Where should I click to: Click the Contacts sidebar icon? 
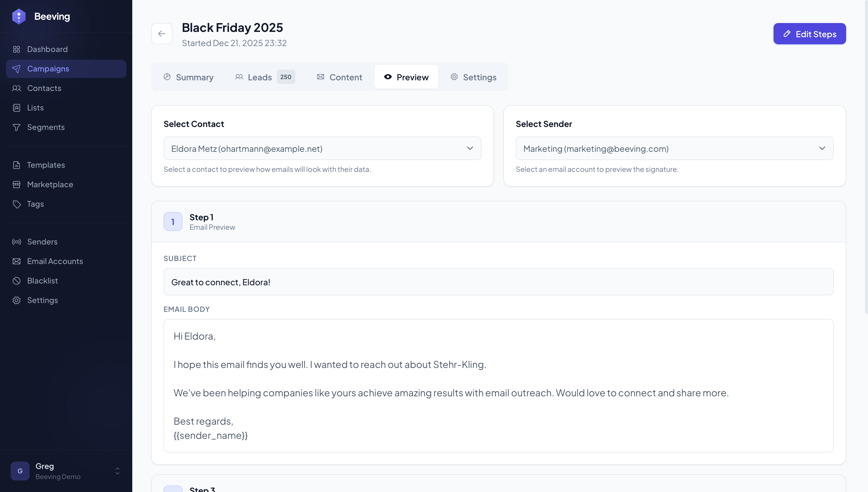tap(17, 88)
